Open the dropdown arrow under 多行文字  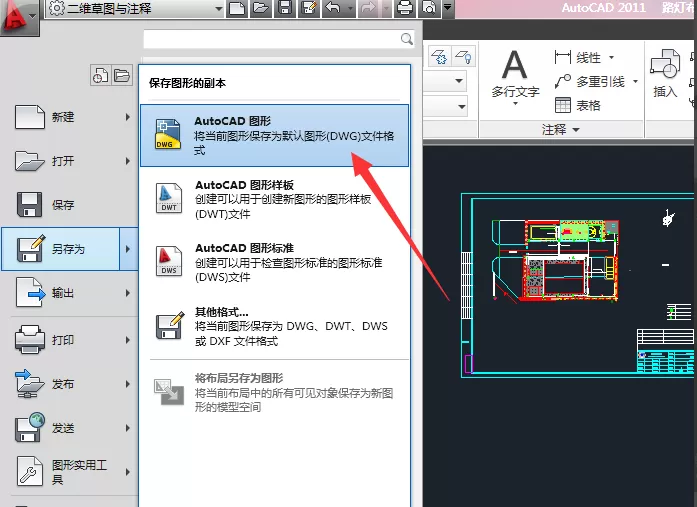pos(515,104)
